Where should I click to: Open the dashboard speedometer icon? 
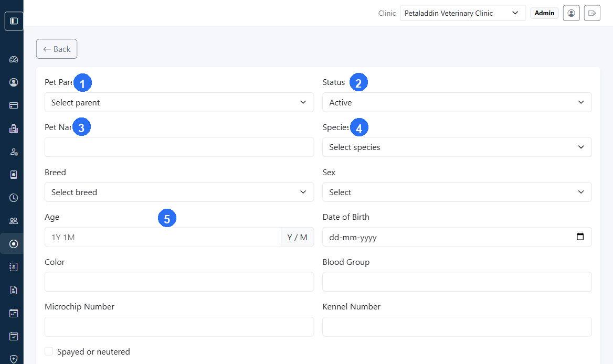(14, 59)
